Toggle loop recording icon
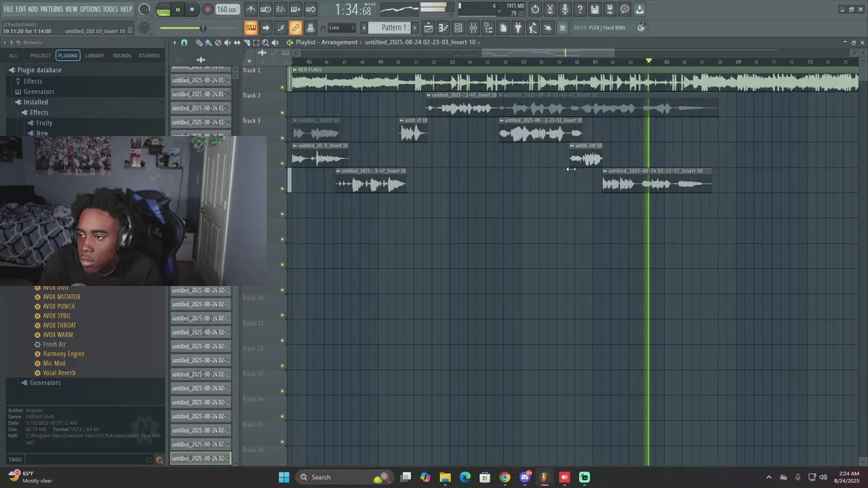The image size is (868, 488). pyautogui.click(x=311, y=9)
